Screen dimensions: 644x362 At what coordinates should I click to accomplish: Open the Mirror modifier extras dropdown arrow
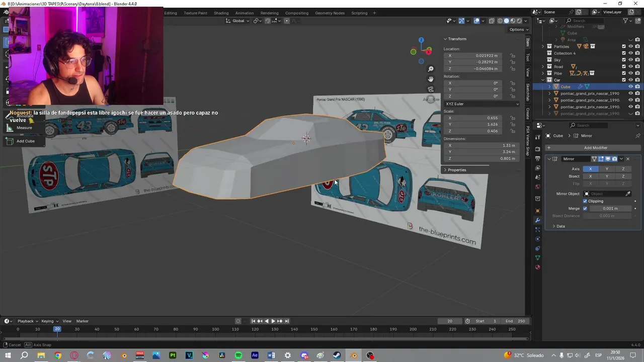click(621, 159)
